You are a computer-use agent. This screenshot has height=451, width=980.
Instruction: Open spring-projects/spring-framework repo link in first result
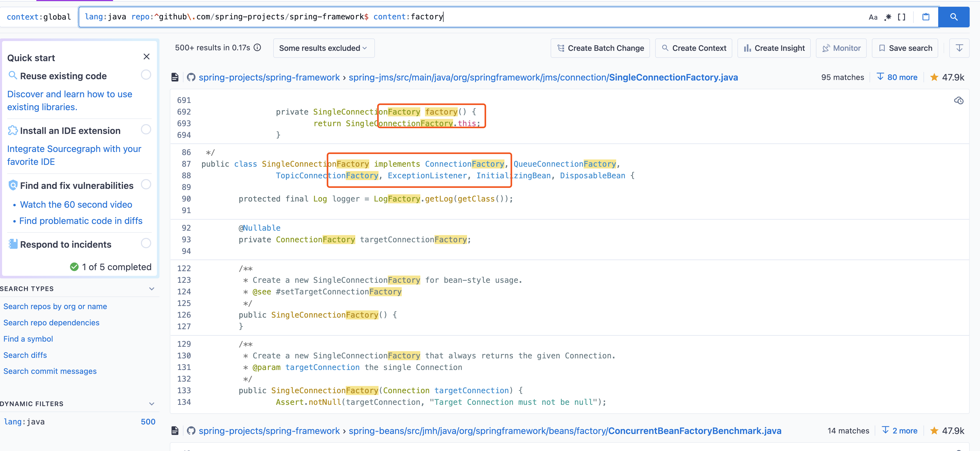[x=269, y=78]
